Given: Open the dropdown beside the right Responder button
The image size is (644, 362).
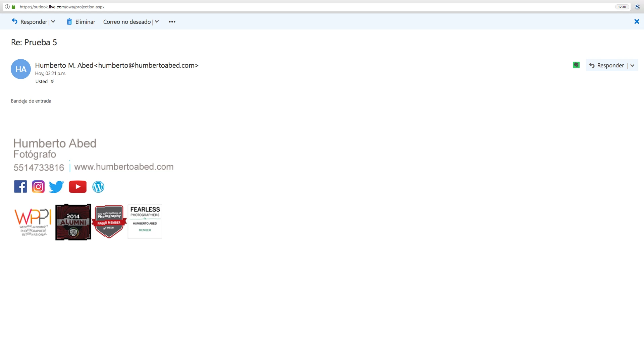Looking at the screenshot, I should 632,65.
